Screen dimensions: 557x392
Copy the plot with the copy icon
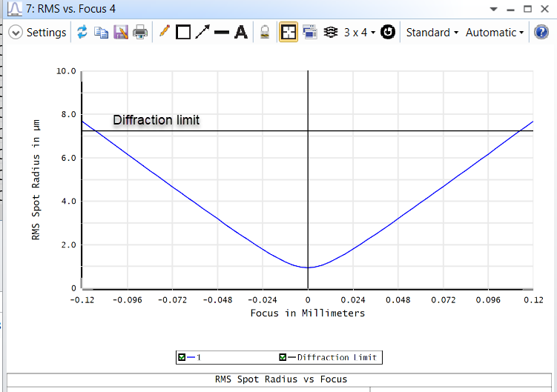pos(102,33)
